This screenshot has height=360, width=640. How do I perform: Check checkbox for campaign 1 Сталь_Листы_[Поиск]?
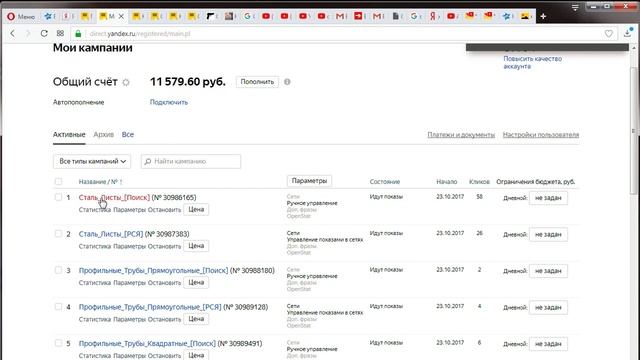tap(58, 197)
